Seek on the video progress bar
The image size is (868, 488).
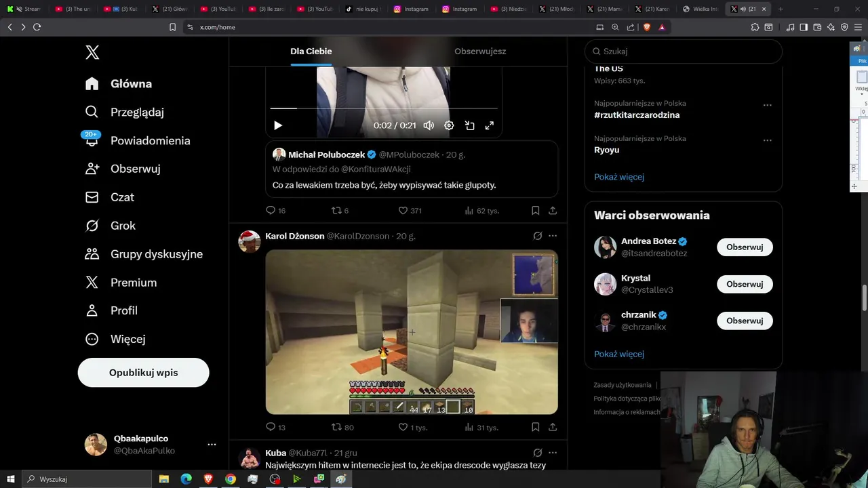pyautogui.click(x=384, y=108)
